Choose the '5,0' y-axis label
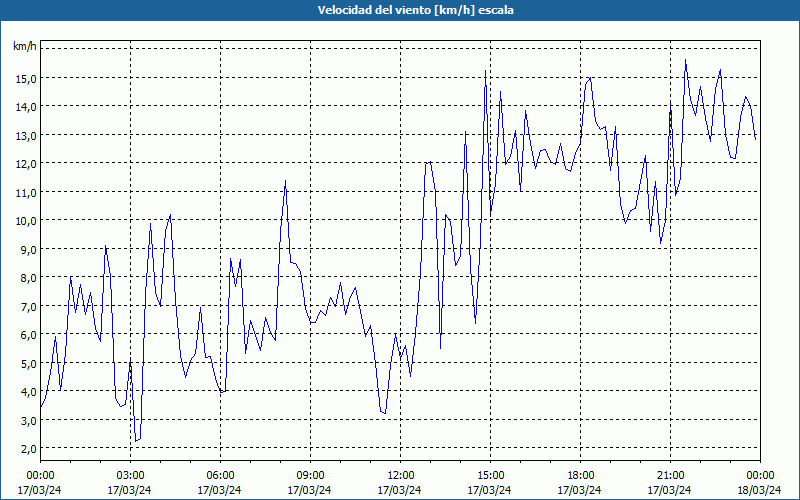Viewport: 800px width, 500px height. [28, 363]
